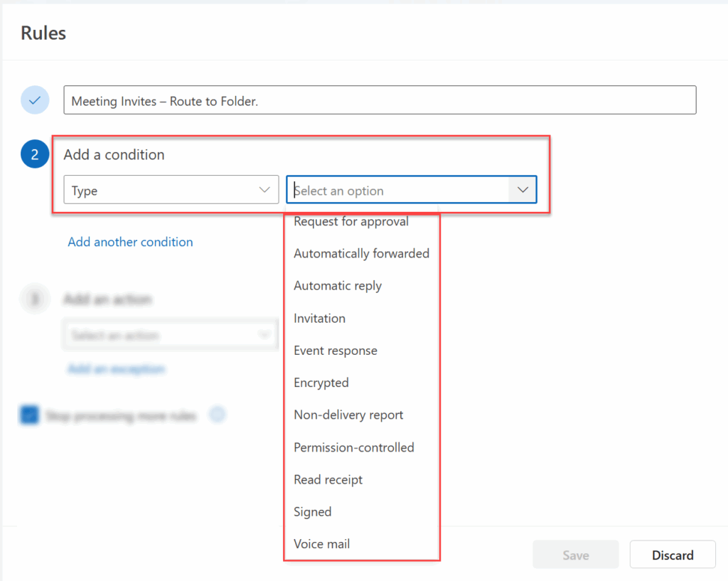Click the grayed step 3 circle
Image resolution: width=728 pixels, height=581 pixels.
(35, 299)
